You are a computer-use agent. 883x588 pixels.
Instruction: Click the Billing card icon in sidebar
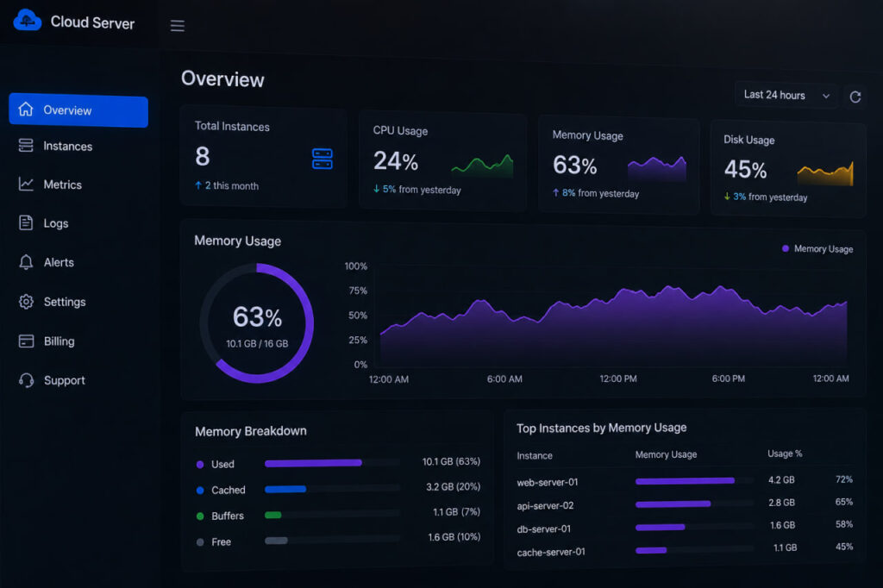pyautogui.click(x=26, y=341)
